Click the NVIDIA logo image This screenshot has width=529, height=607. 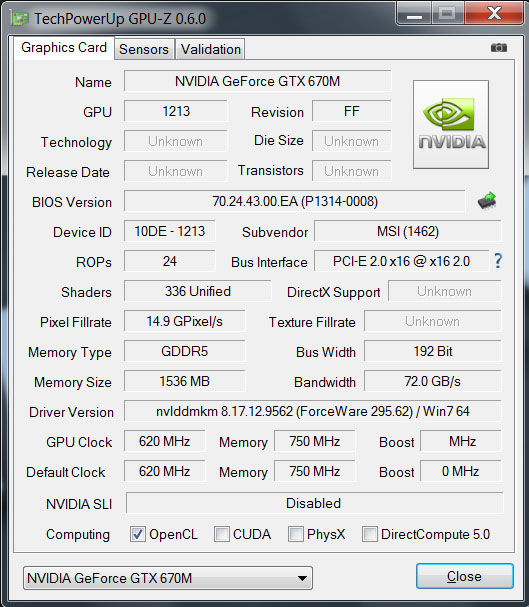pos(451,124)
